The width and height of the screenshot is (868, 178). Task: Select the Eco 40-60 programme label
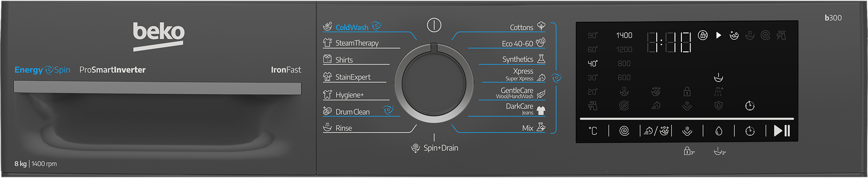(x=517, y=44)
